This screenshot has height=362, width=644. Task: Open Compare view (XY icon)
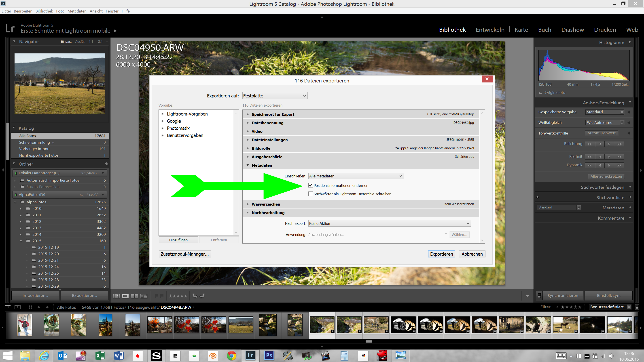click(134, 296)
